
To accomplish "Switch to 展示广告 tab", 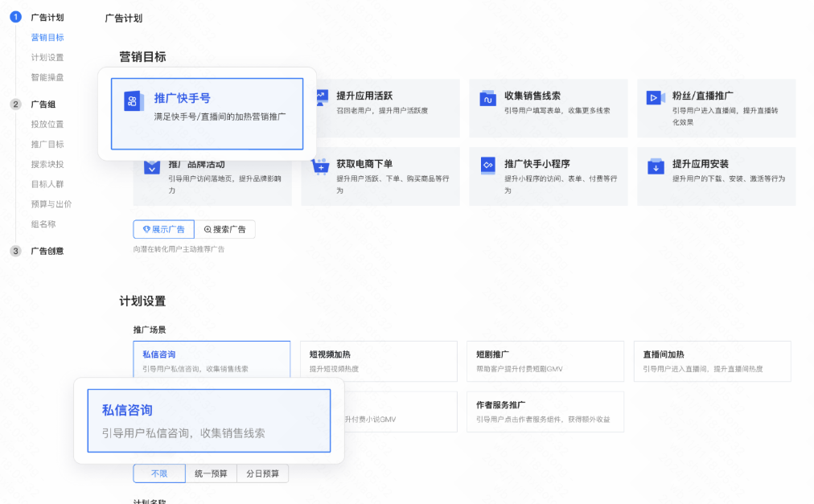I will point(163,229).
